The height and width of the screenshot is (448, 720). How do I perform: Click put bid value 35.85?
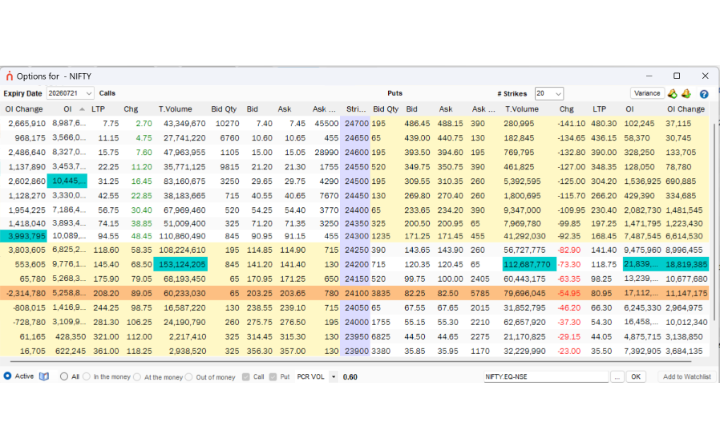(x=415, y=351)
